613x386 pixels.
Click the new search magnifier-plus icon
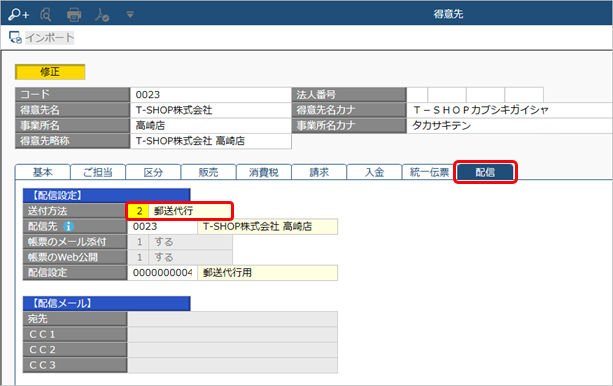click(18, 14)
